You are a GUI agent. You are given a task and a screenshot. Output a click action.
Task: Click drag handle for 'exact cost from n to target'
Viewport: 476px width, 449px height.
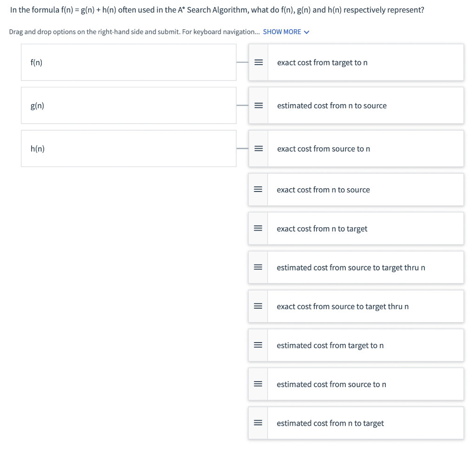coord(258,228)
